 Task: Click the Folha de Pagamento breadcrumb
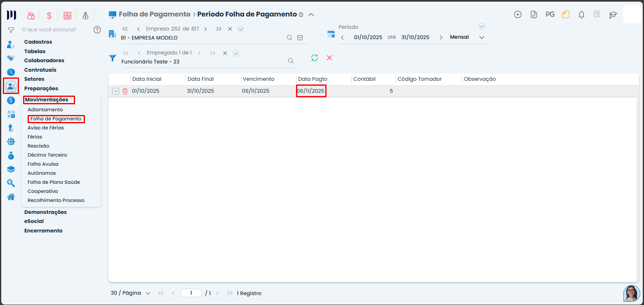point(155,14)
